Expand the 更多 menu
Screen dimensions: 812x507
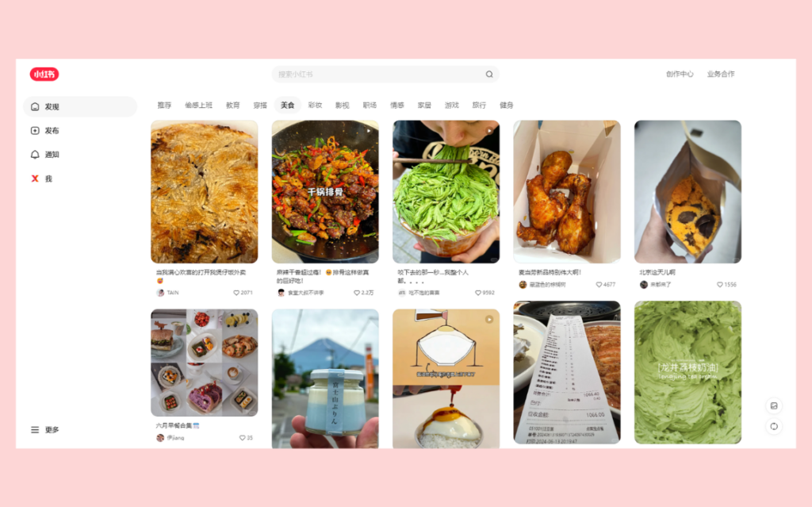(x=45, y=429)
